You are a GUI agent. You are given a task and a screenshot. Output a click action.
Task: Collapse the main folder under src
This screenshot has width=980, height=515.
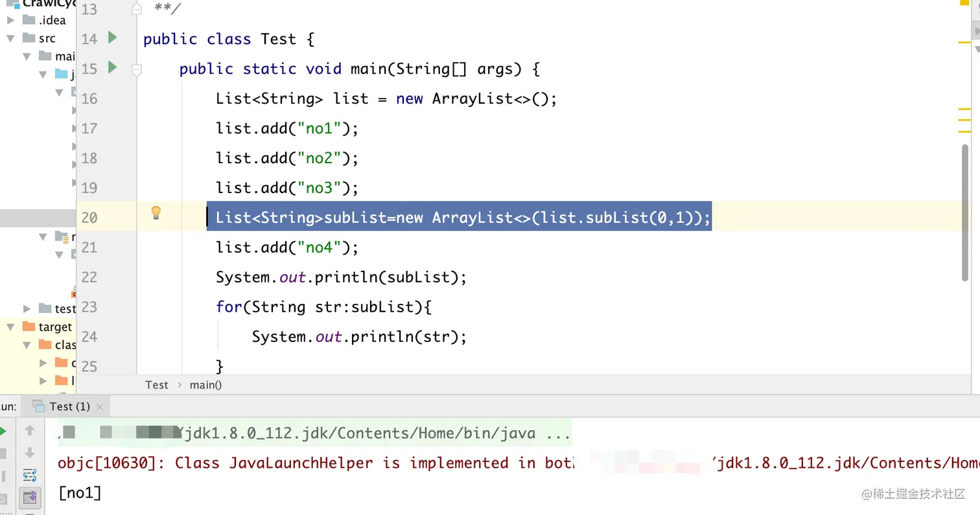27,56
